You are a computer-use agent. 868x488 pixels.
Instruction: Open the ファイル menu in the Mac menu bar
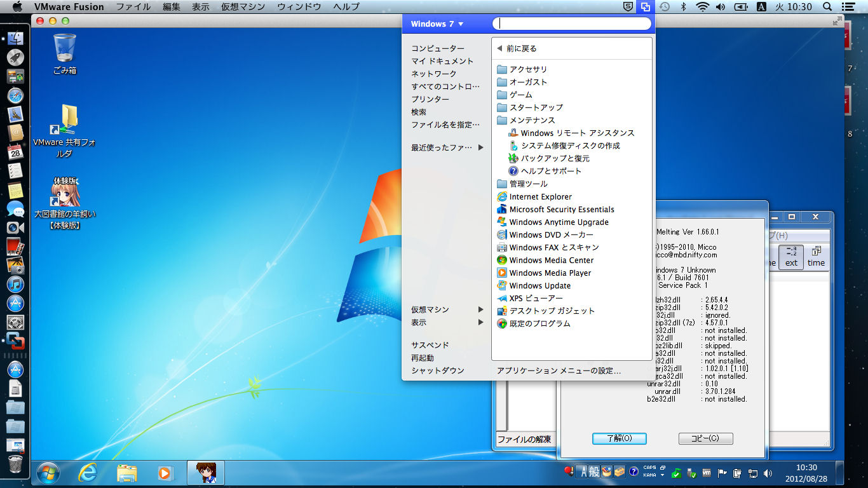[133, 7]
